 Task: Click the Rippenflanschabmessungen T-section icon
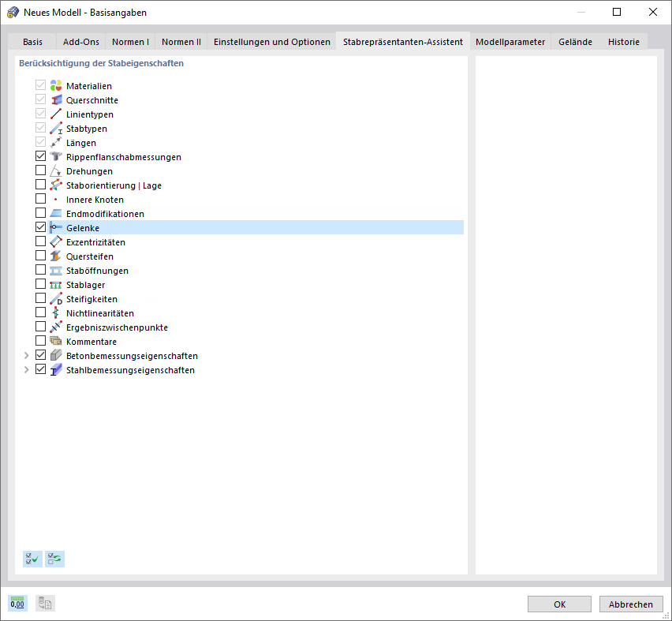pyautogui.click(x=56, y=156)
